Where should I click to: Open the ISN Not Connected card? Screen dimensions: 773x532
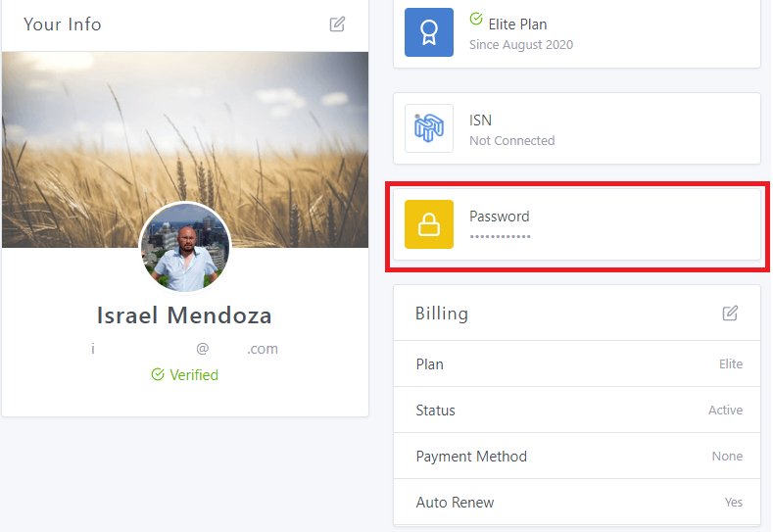click(607, 128)
